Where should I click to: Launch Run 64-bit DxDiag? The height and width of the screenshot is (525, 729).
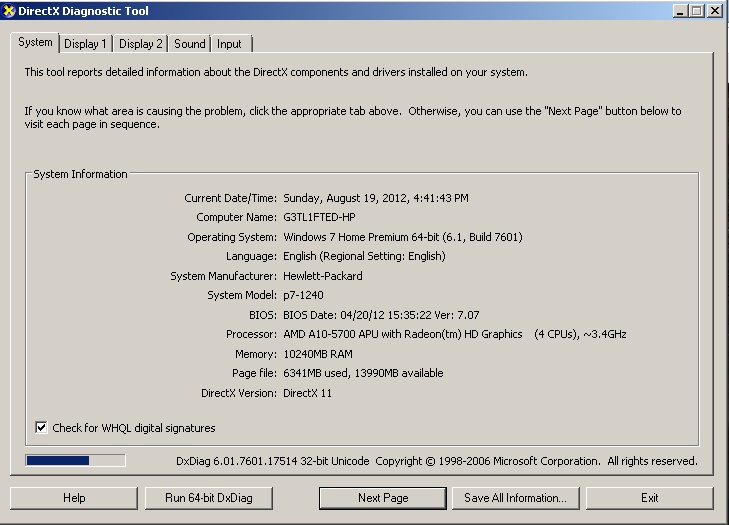tap(209, 498)
